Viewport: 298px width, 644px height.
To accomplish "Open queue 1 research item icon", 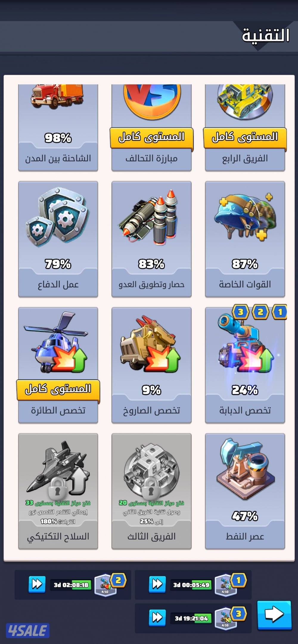I will tap(226, 585).
